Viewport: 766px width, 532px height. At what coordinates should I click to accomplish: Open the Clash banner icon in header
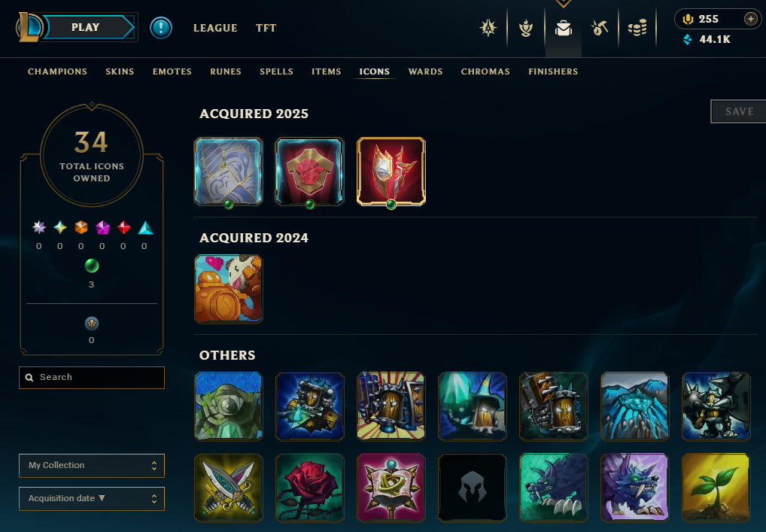[488, 28]
